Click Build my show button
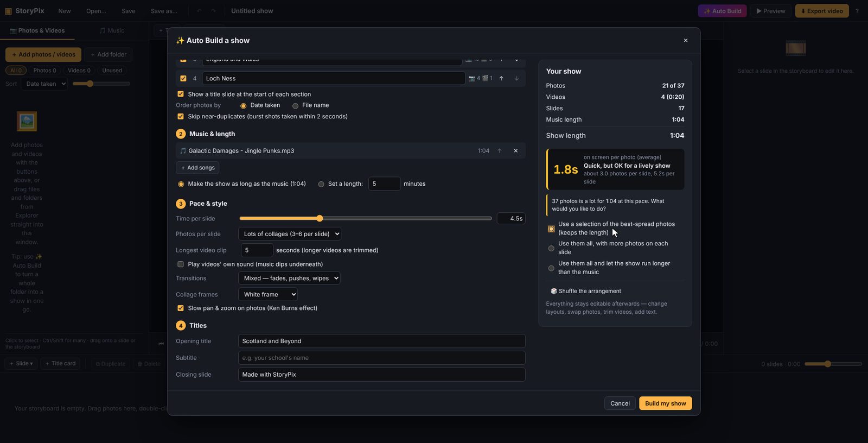This screenshot has width=868, height=443. (666, 403)
